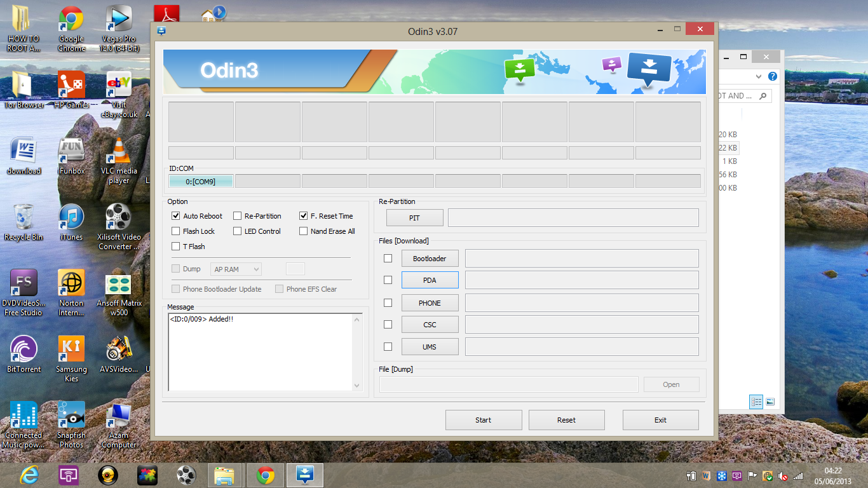Enable the Re-Partition checkbox
The height and width of the screenshot is (488, 868).
pos(238,216)
